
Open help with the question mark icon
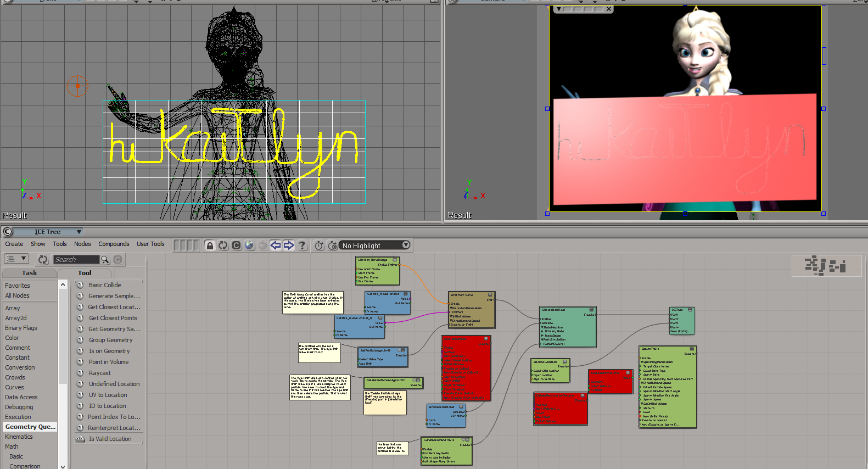click(x=302, y=245)
